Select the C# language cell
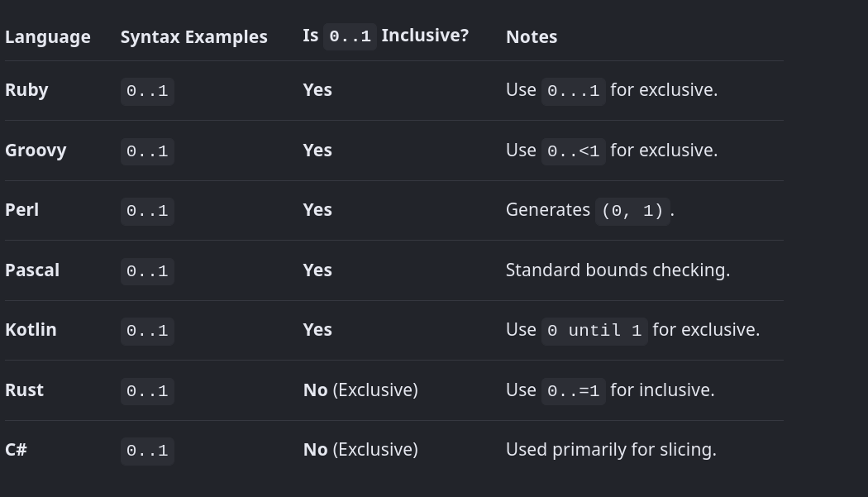The height and width of the screenshot is (497, 868). click(x=16, y=449)
